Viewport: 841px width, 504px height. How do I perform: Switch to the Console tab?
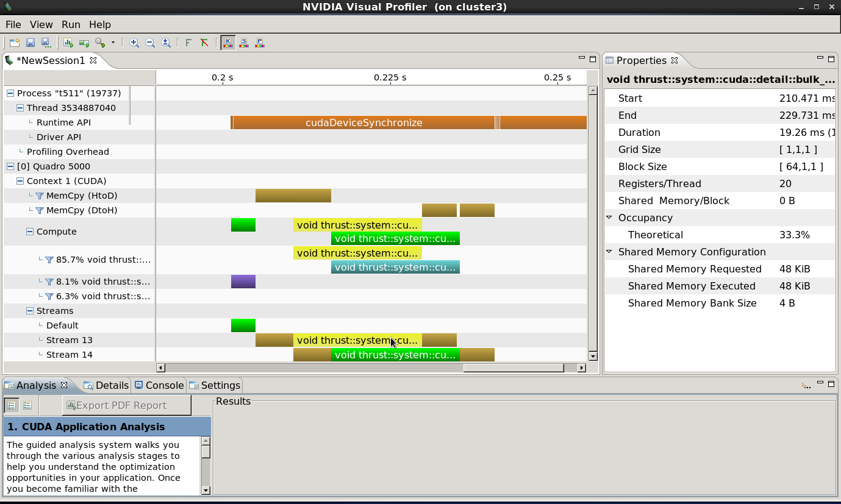[159, 385]
